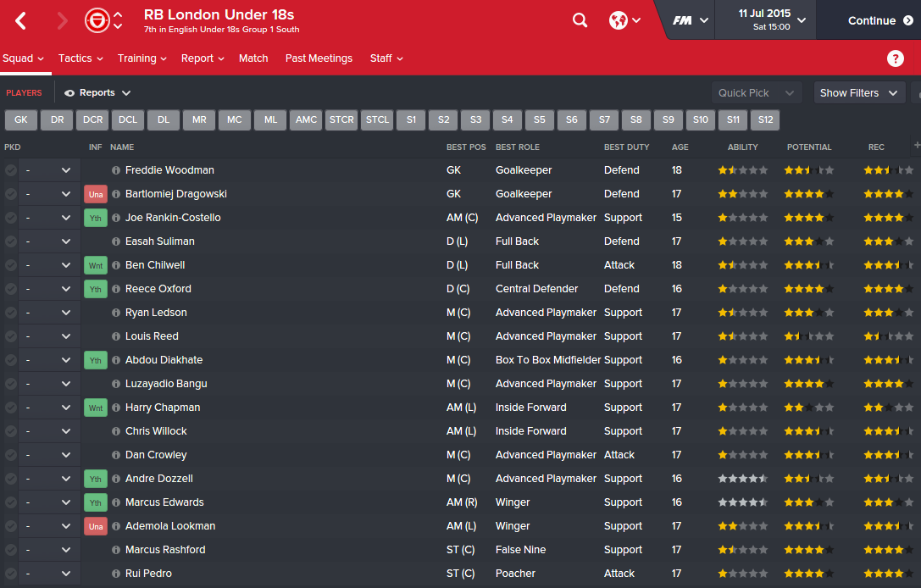Open the Training menu

coord(141,58)
